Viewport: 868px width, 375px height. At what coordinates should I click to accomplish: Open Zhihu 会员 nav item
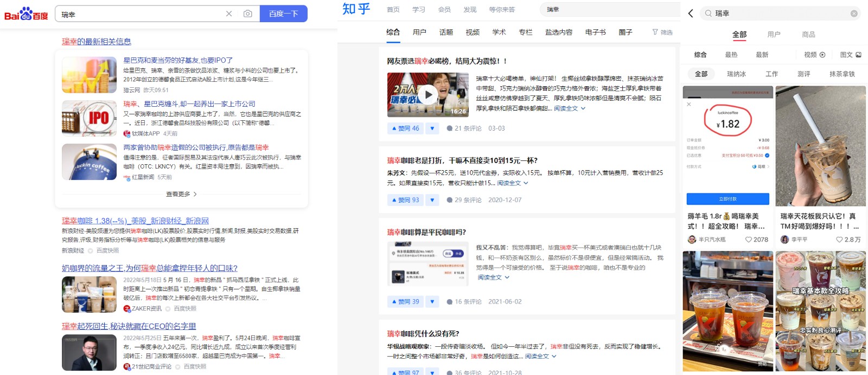444,10
